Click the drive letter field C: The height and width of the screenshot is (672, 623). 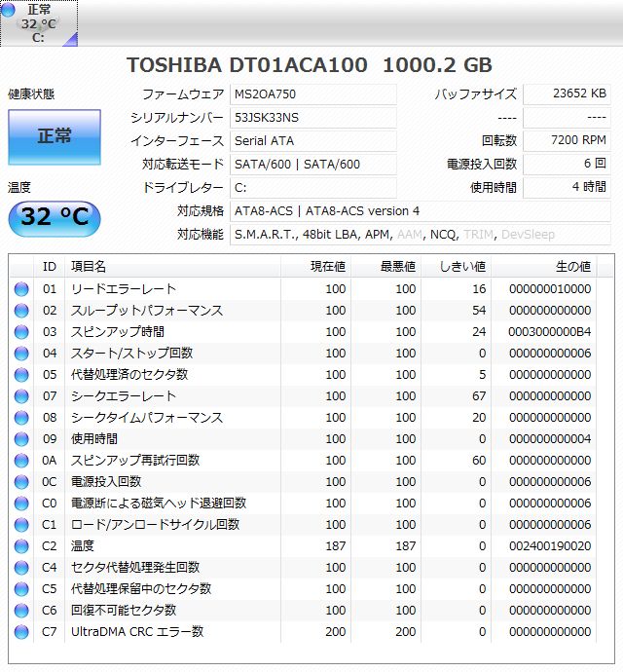pyautogui.click(x=313, y=188)
